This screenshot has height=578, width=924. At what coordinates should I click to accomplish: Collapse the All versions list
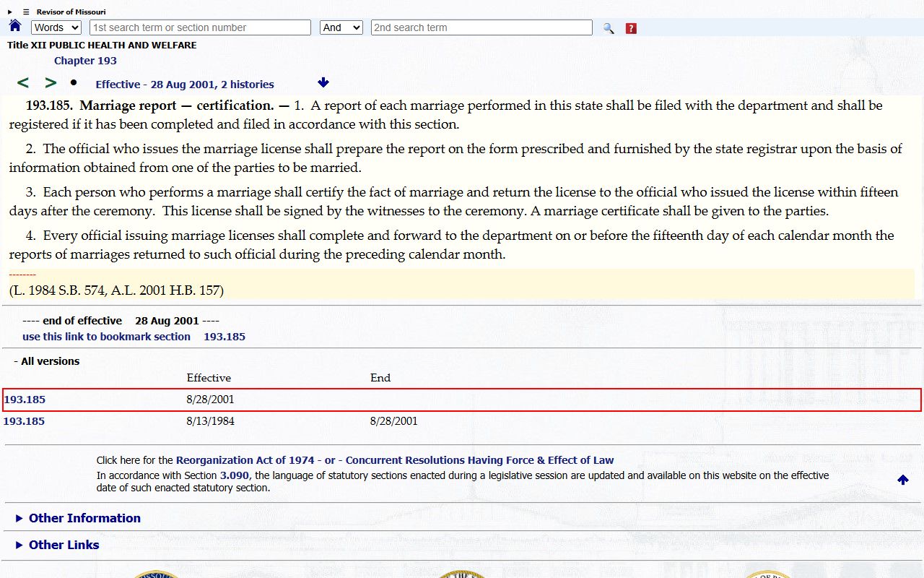46,361
